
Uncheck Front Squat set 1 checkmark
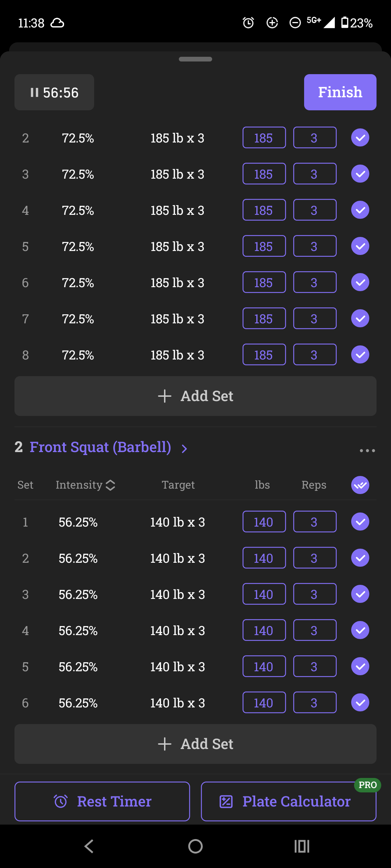[360, 522]
